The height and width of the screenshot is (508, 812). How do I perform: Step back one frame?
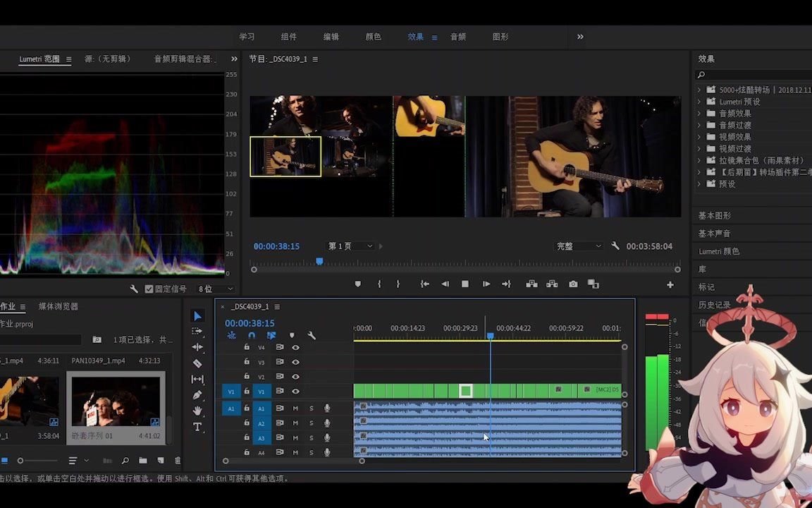(445, 284)
